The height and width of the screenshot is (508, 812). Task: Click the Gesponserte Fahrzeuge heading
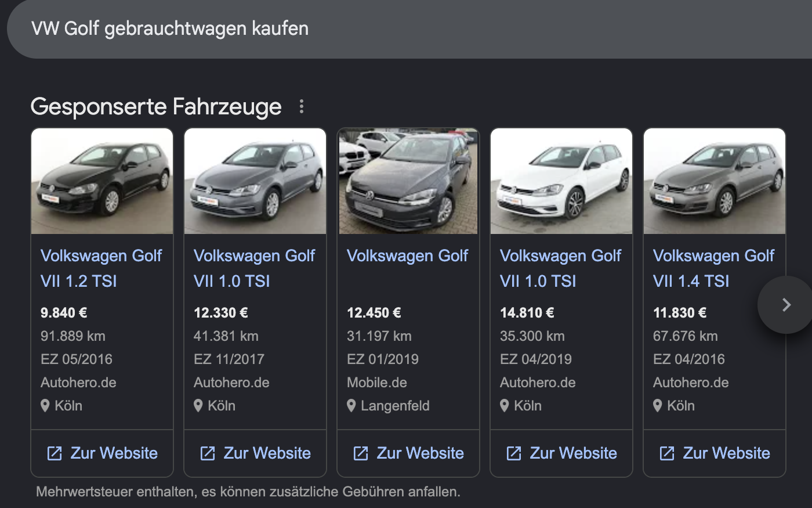coord(156,107)
